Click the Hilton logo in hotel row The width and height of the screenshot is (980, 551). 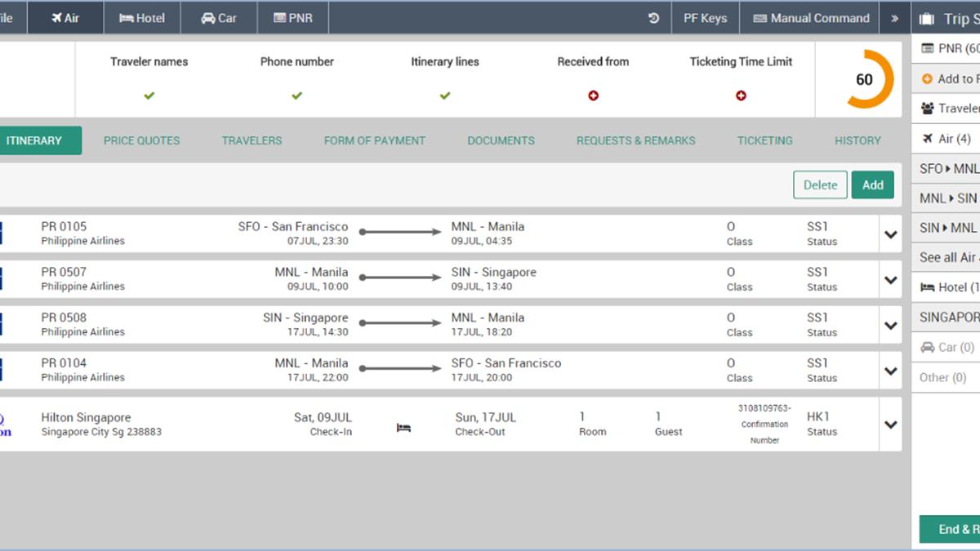pos(5,424)
